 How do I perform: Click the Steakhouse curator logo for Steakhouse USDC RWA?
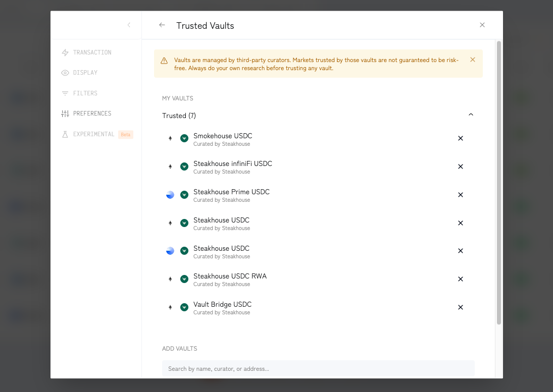(x=184, y=279)
